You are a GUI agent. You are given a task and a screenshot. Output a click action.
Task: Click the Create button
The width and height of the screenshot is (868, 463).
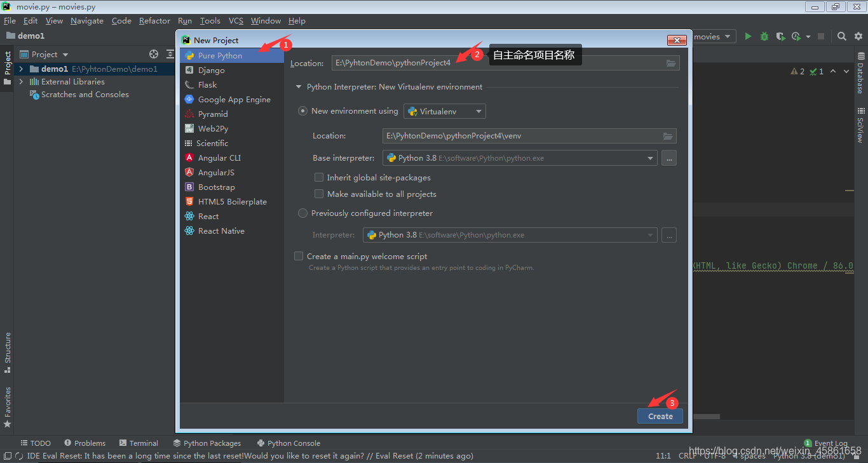tap(660, 416)
